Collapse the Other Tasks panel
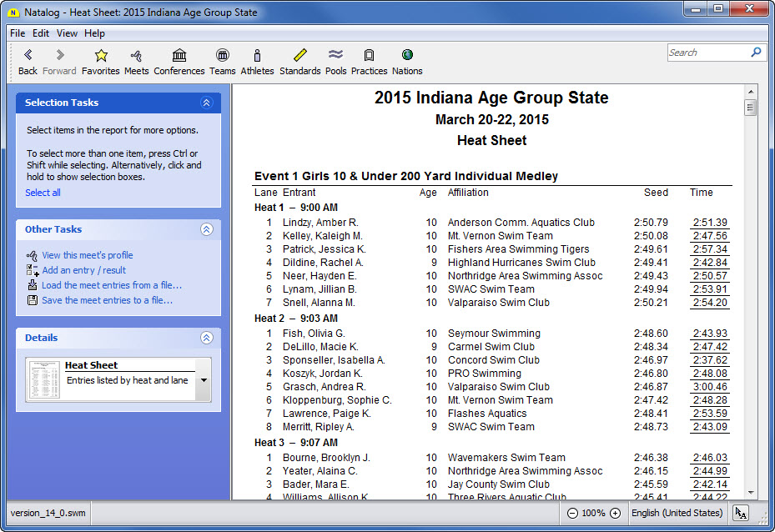Viewport: 775px width, 532px height. click(x=206, y=229)
